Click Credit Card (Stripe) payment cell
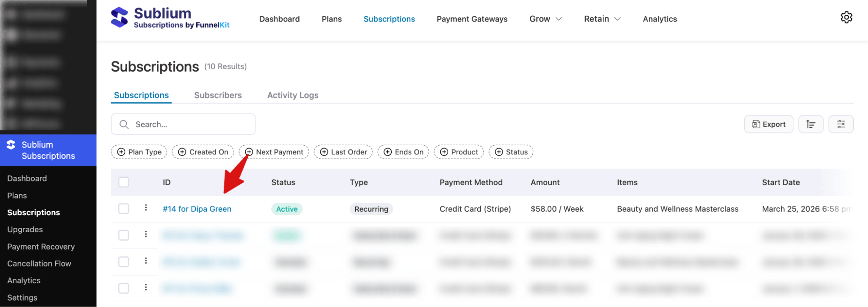Viewport: 868px width, 307px height. [475, 209]
